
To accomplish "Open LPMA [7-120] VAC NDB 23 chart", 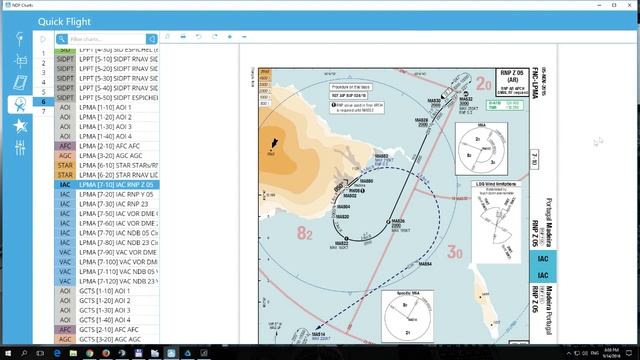I will (x=107, y=281).
